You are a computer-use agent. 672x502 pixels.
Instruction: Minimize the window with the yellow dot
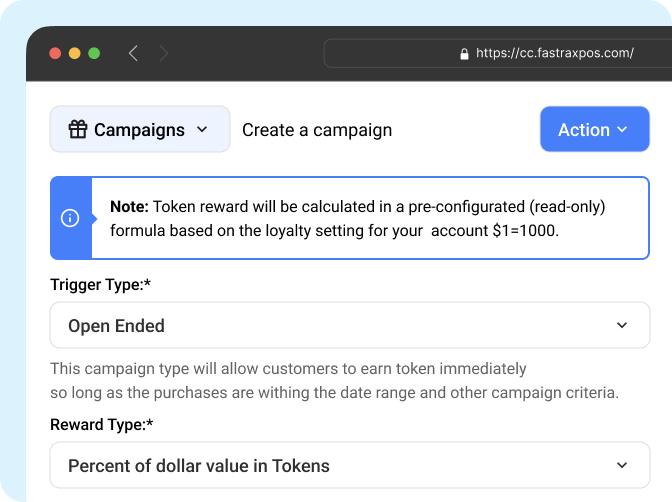pos(75,53)
